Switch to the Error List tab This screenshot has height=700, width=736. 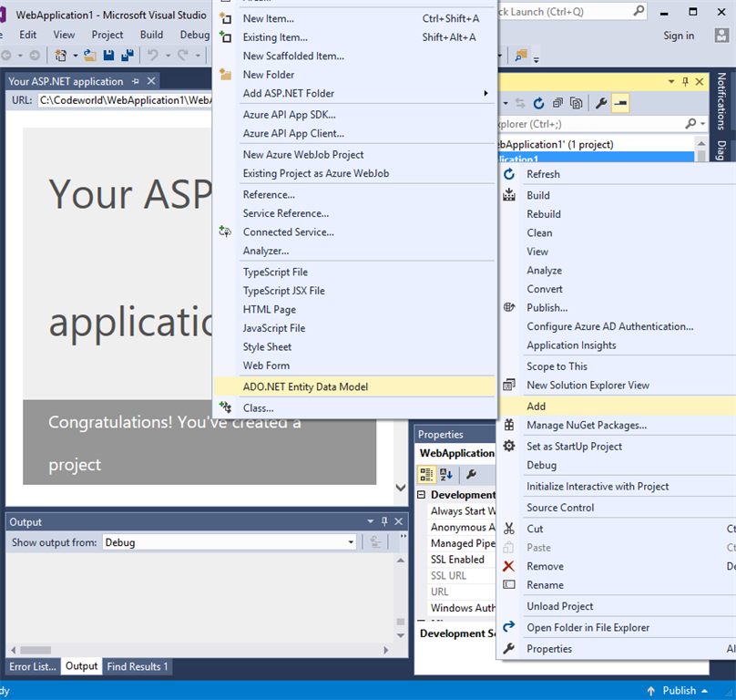click(x=33, y=666)
